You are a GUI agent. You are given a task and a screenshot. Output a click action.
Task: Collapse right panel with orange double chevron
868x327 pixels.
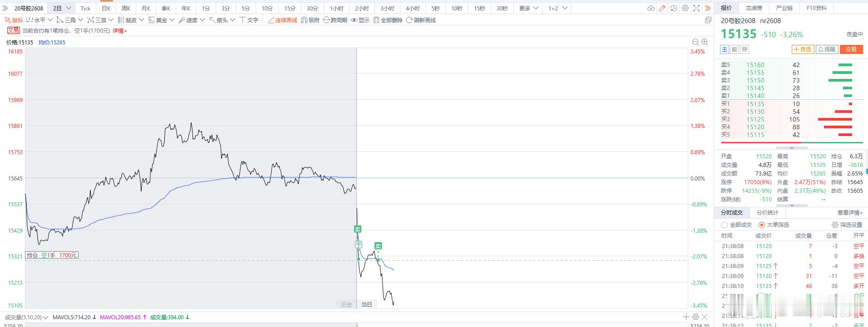708,8
